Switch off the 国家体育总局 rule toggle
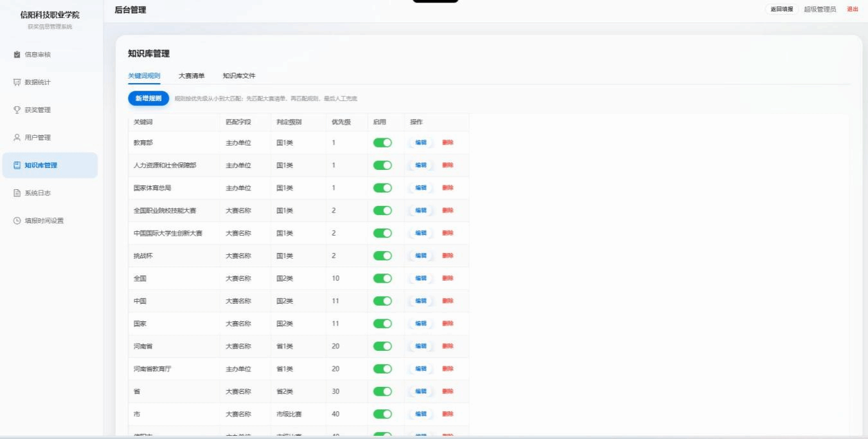Image resolution: width=868 pixels, height=439 pixels. click(383, 188)
